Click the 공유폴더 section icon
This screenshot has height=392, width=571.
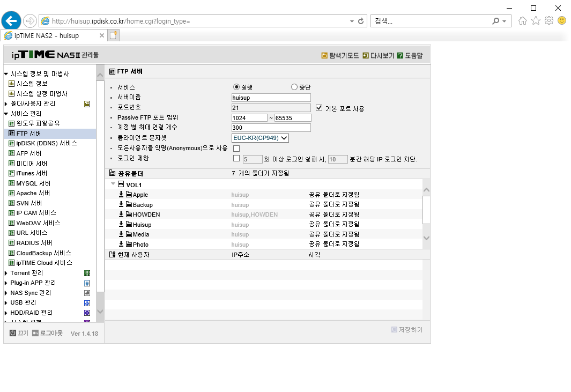click(x=112, y=173)
